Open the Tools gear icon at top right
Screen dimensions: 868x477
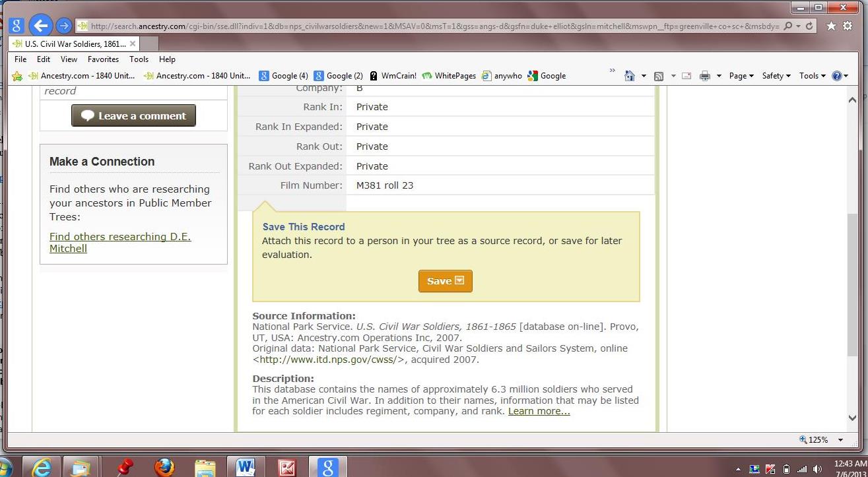(x=848, y=26)
